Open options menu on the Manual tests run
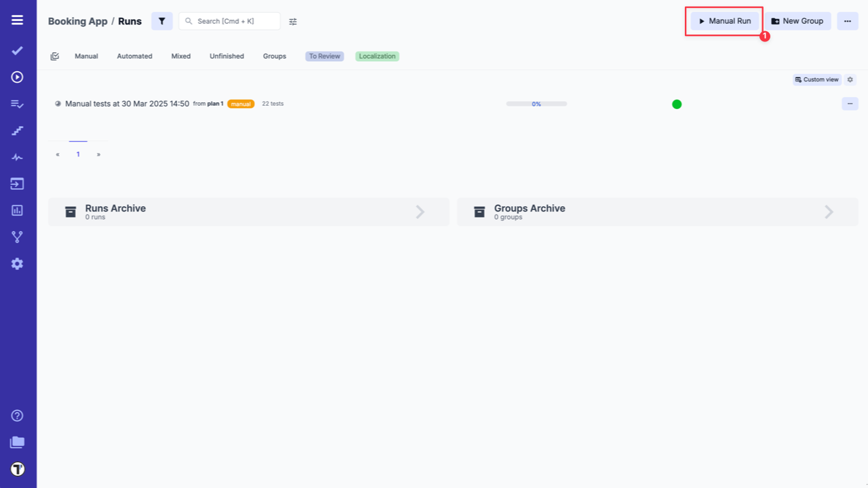 (x=850, y=104)
